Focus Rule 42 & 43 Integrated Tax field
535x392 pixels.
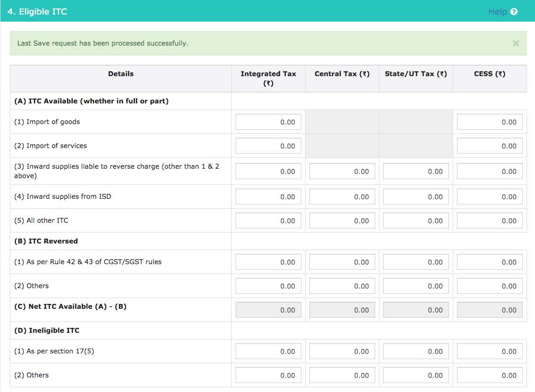[268, 262]
